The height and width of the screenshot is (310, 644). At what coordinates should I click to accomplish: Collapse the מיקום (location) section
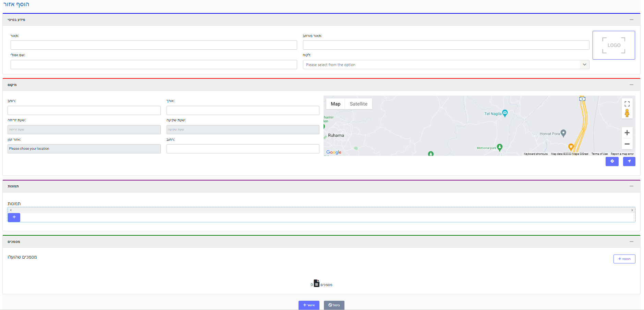point(631,85)
